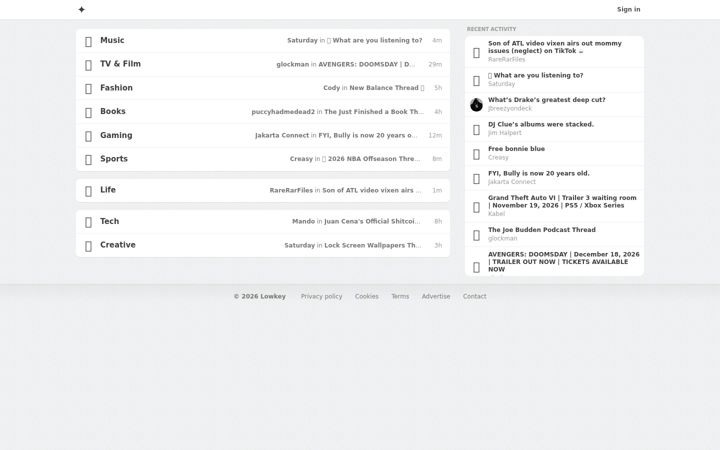Open Juan Cena's Official thread link
This screenshot has width=720, height=450.
(x=372, y=221)
